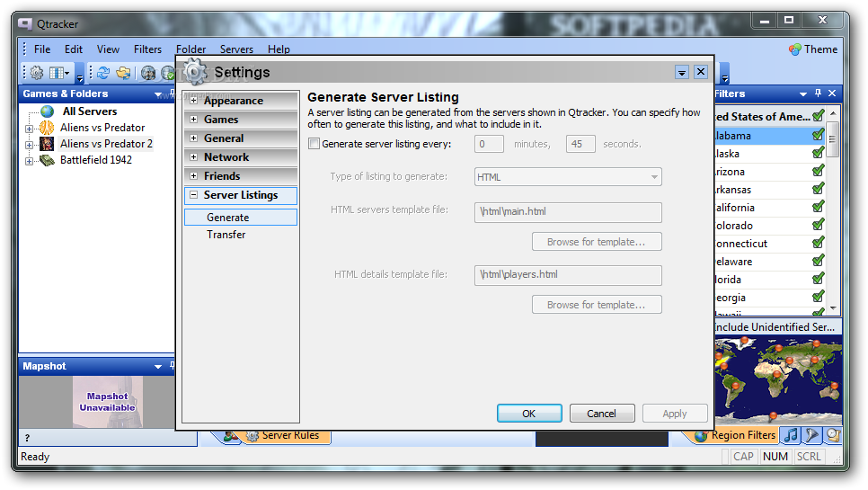The width and height of the screenshot is (868, 490).
Task: Toggle United States of America checkmark
Action: [819, 116]
